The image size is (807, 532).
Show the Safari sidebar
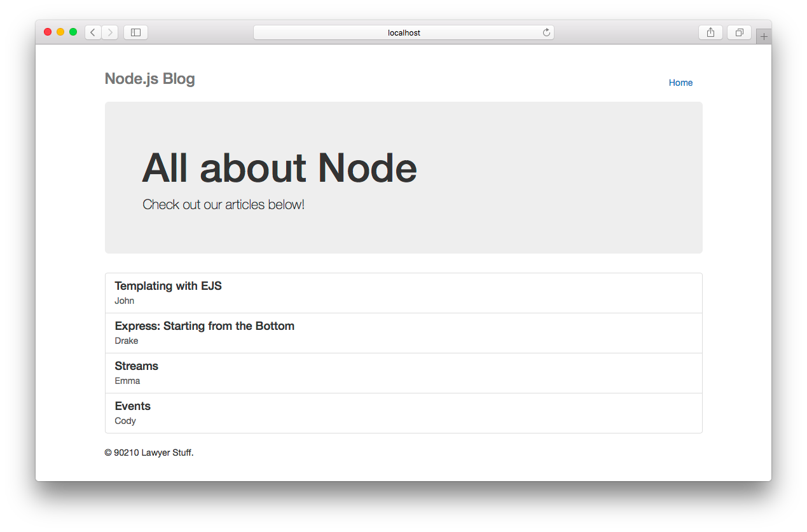tap(135, 32)
